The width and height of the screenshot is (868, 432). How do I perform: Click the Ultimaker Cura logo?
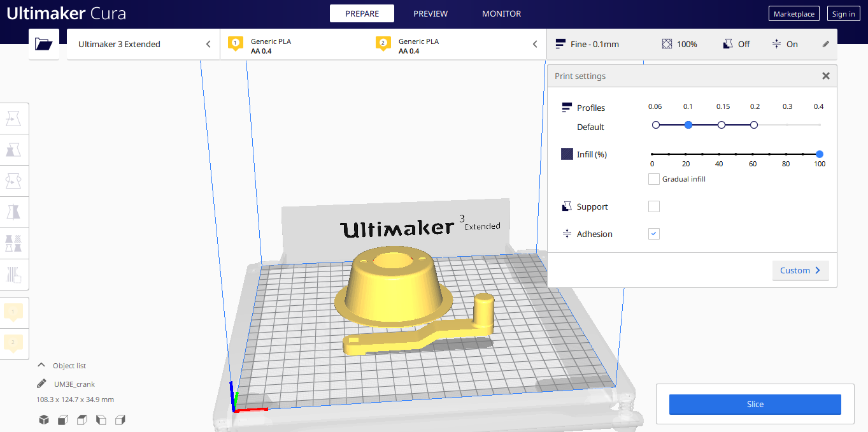[66, 13]
